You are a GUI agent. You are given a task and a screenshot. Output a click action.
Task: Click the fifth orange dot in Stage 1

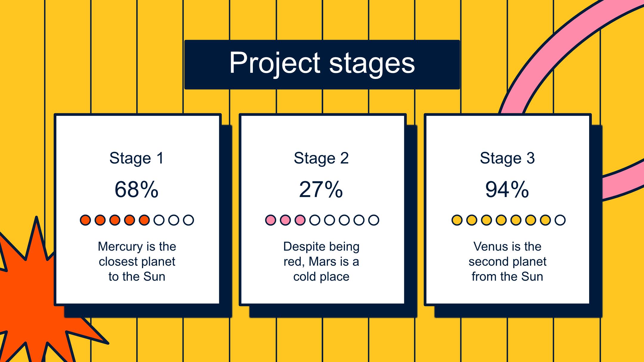(x=144, y=220)
